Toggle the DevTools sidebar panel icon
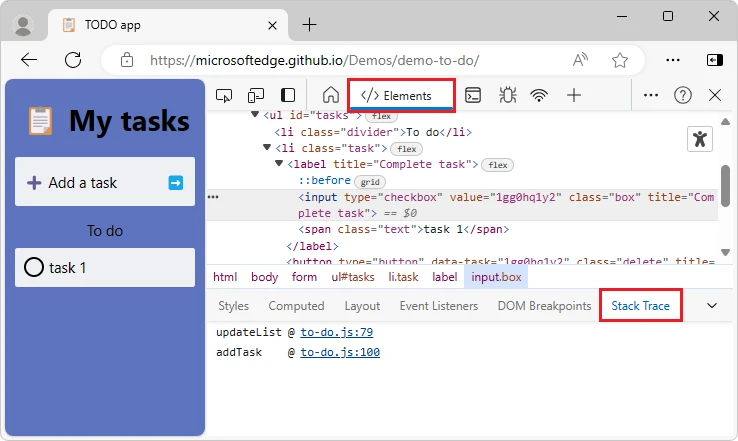 click(288, 96)
